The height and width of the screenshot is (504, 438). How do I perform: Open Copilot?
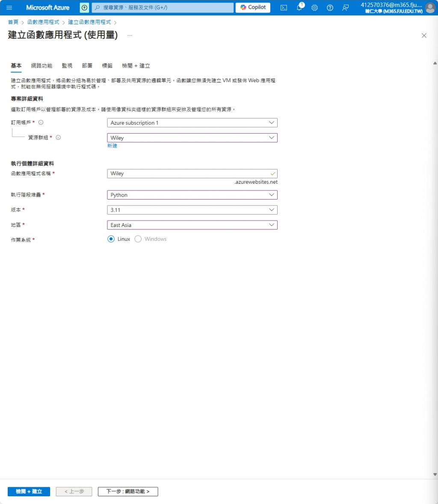pos(253,7)
